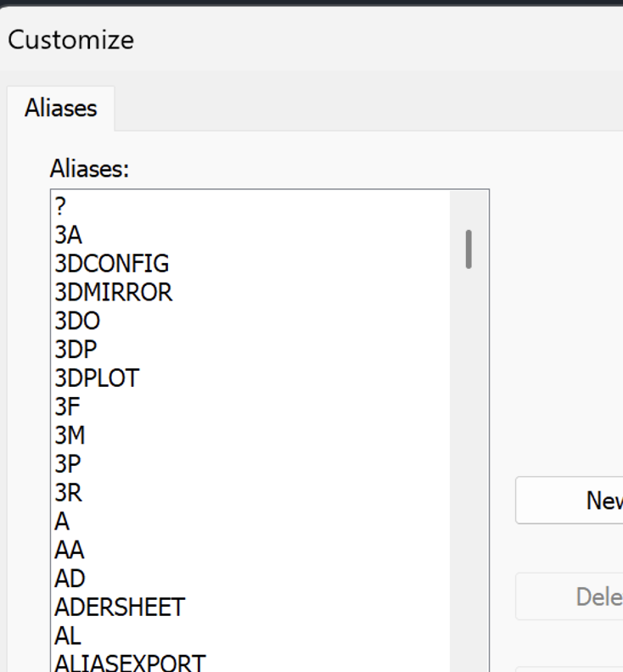623x672 pixels.
Task: Click the New alias button
Action: coord(569,501)
